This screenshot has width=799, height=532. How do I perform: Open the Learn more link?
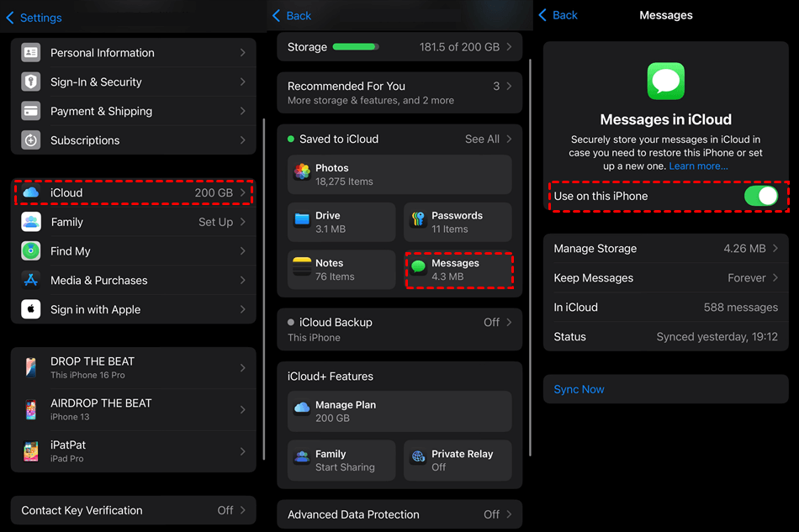698,166
